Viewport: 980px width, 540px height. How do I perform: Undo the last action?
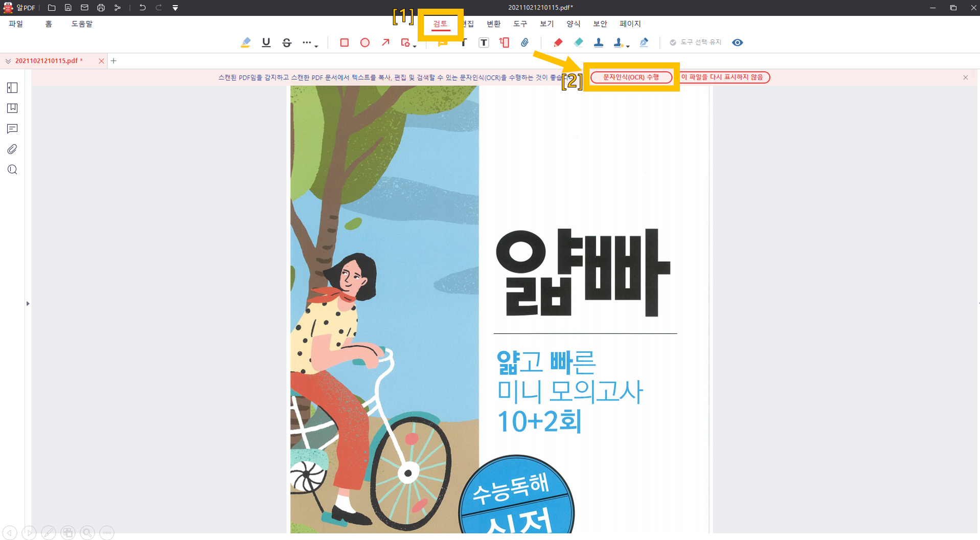[142, 8]
